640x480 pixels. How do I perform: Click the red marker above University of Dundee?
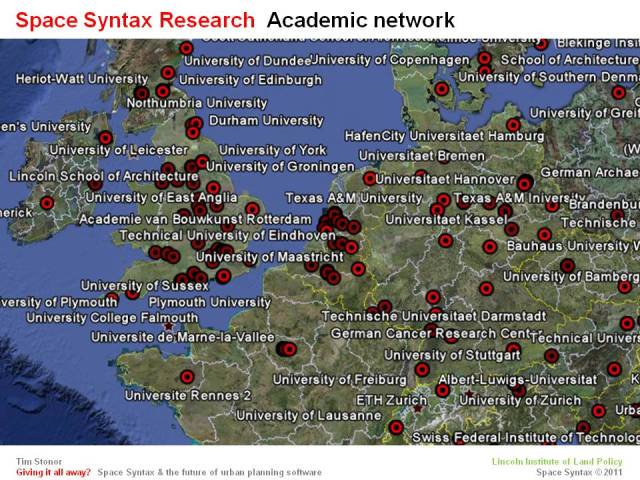(x=185, y=47)
